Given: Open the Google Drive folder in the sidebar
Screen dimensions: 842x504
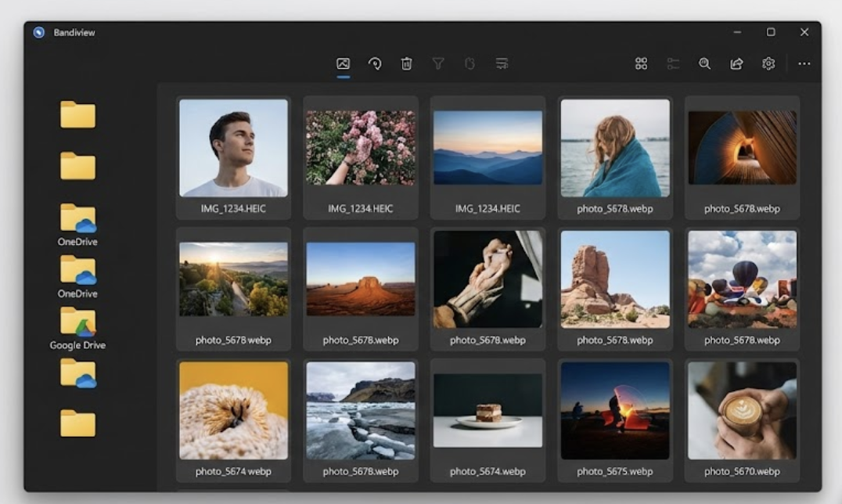Looking at the screenshot, I should [x=77, y=322].
